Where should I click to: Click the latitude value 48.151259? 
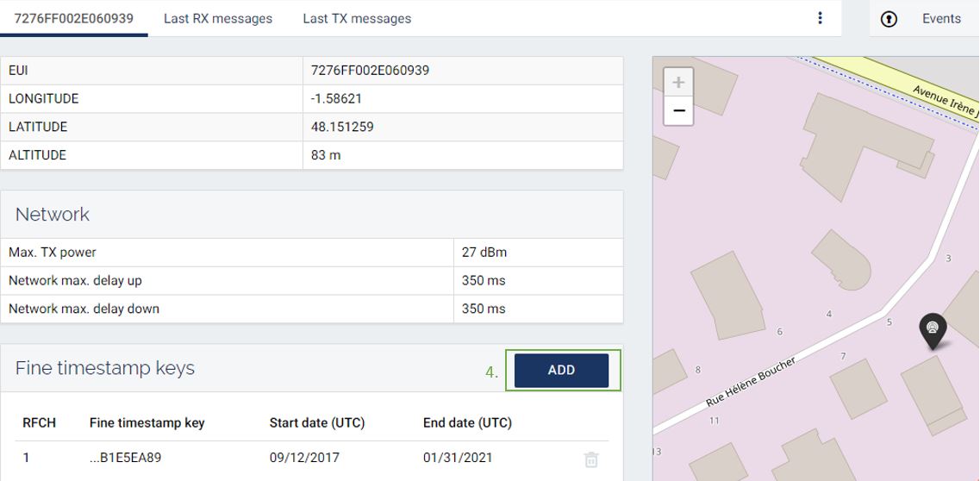click(x=342, y=127)
